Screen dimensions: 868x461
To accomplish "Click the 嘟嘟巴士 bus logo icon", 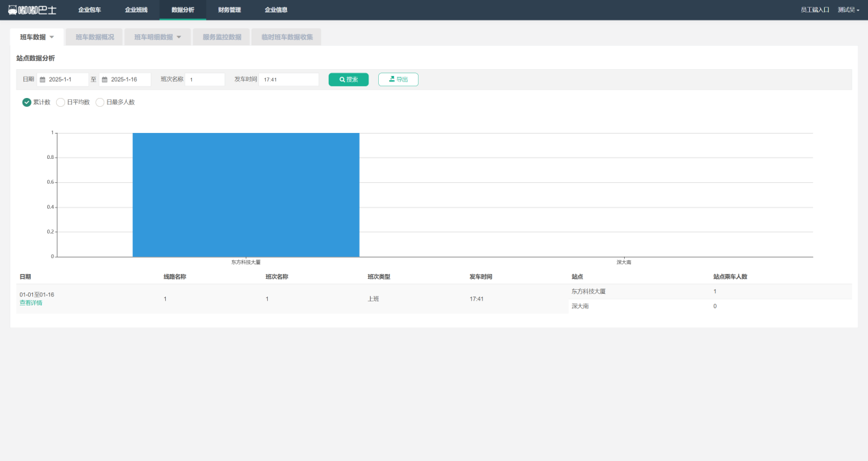I will click(13, 10).
